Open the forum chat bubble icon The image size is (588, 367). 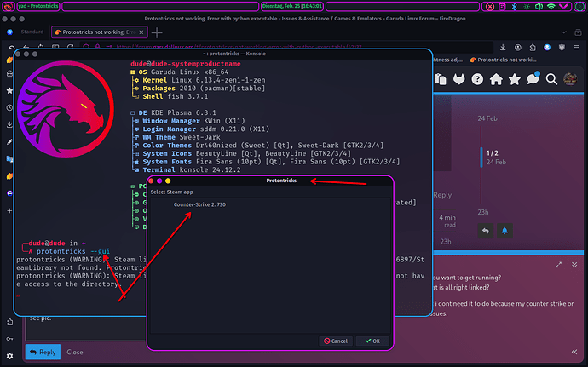tap(533, 78)
